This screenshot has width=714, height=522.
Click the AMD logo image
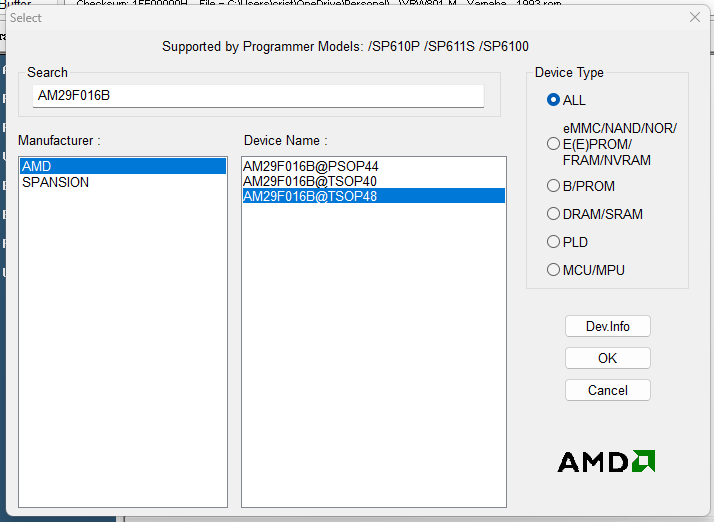pyautogui.click(x=606, y=461)
